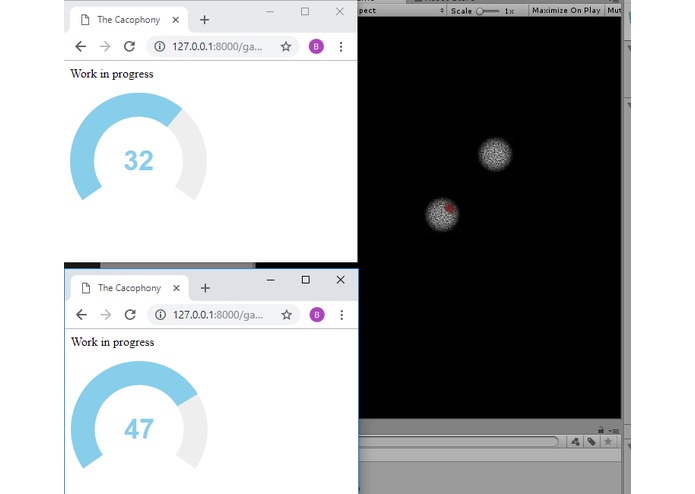Image resolution: width=695 pixels, height=494 pixels.
Task: Reload the page in the top browser window
Action: (129, 47)
